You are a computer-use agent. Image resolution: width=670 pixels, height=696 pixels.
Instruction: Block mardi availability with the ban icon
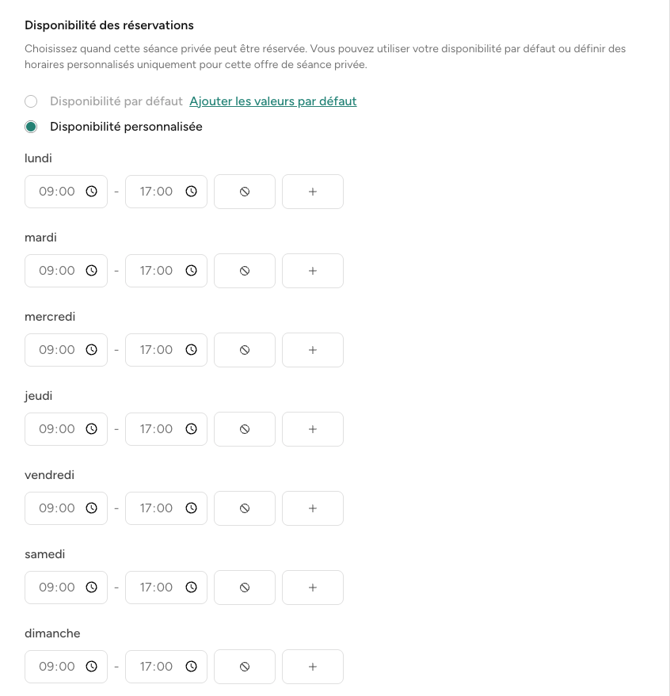244,271
